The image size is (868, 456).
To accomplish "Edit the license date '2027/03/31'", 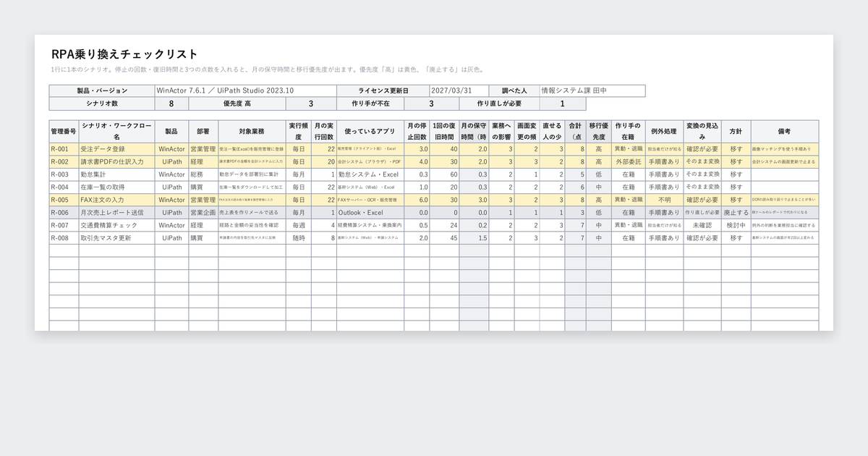I will (459, 90).
